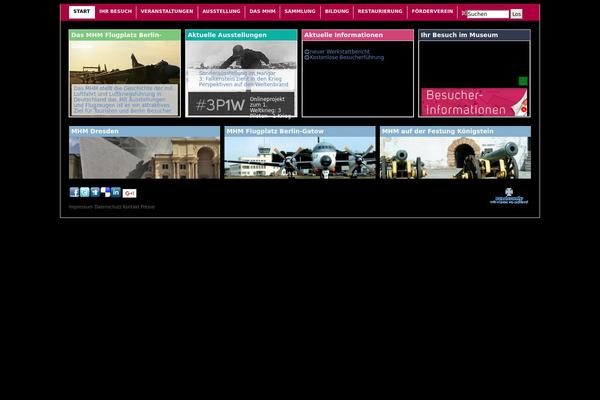Click the small green square icon
The width and height of the screenshot is (600, 400).
click(523, 81)
